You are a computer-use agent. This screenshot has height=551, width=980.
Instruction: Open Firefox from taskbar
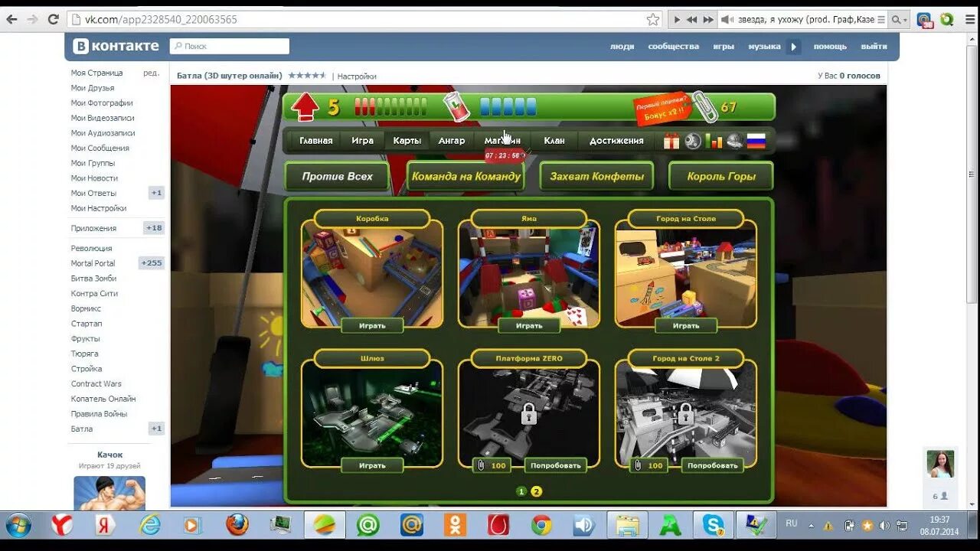coord(237,525)
